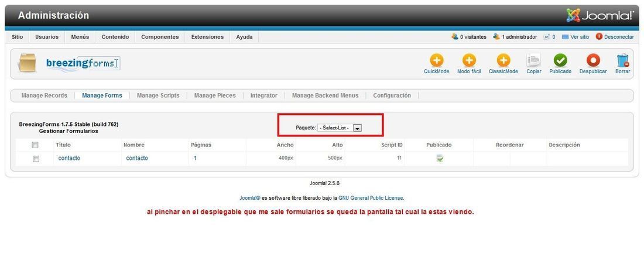This screenshot has width=644, height=270.
Task: Open the Menús menu
Action: pos(80,37)
